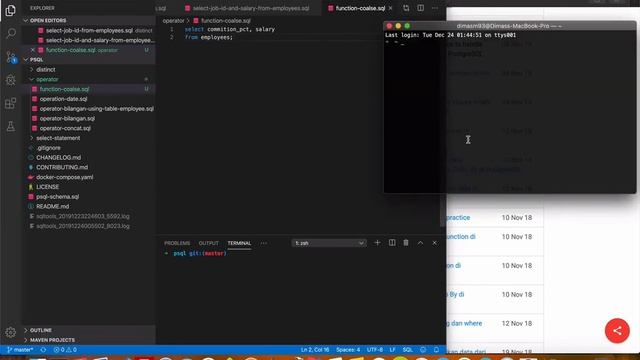Screen dimensions: 640x360
Task: Open the 'dan where' link in browser page
Action: (464, 323)
